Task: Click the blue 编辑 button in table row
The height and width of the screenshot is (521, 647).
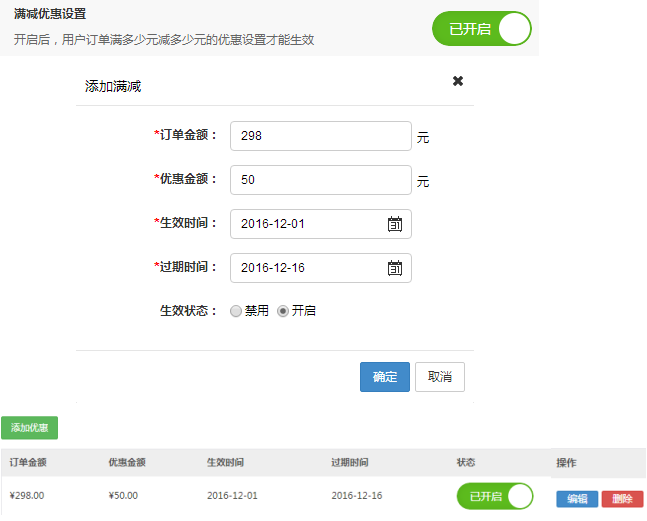Action: (x=577, y=499)
